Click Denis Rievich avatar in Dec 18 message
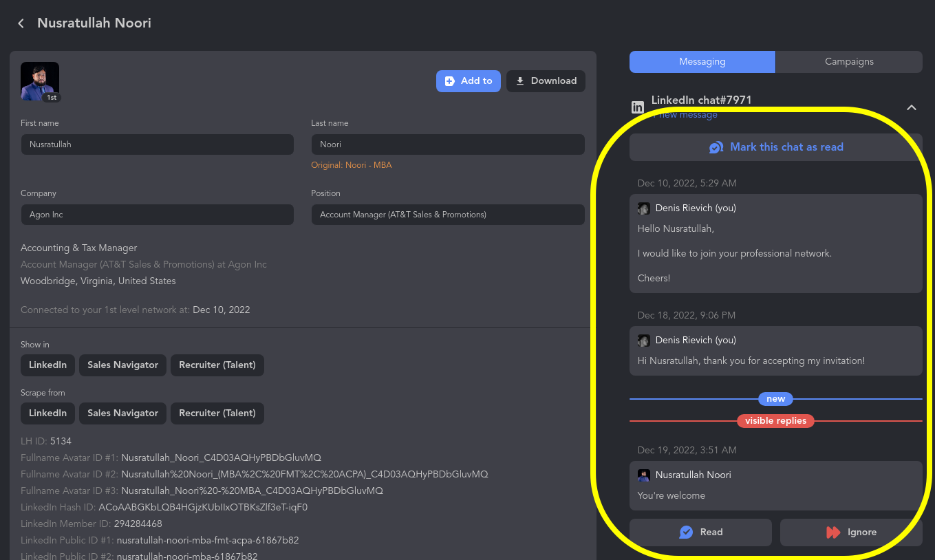This screenshot has width=935, height=560. (644, 341)
